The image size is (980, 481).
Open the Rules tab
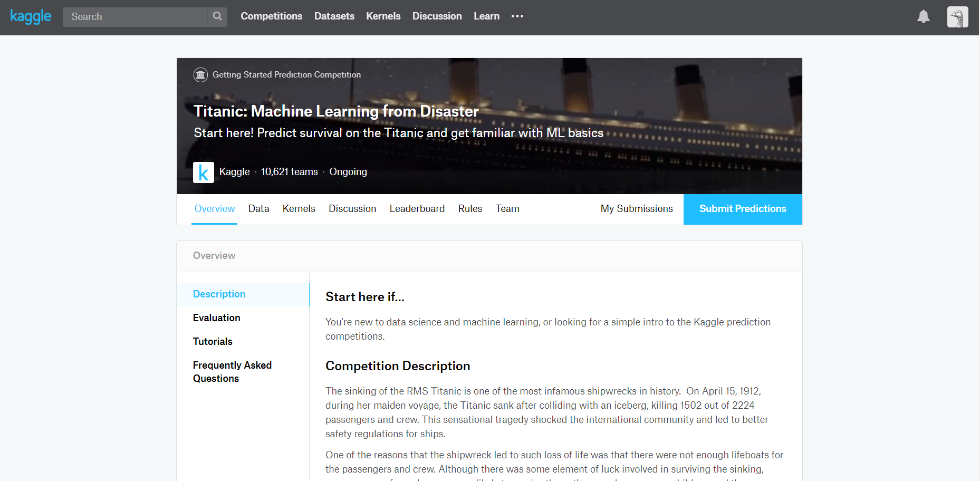(x=470, y=209)
